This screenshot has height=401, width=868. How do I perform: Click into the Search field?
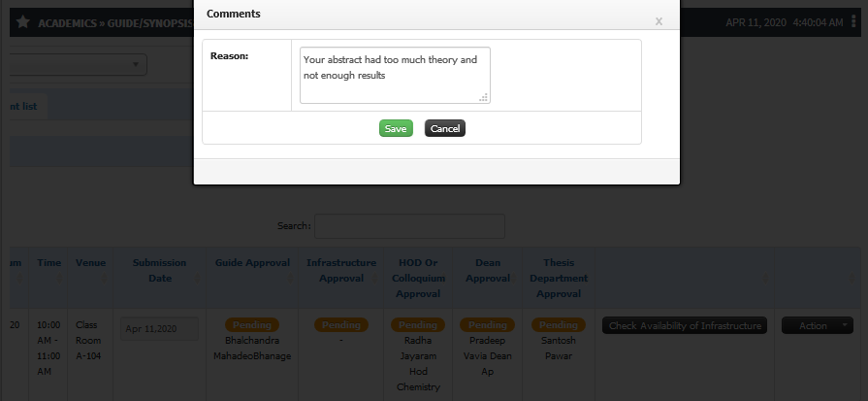pyautogui.click(x=409, y=226)
